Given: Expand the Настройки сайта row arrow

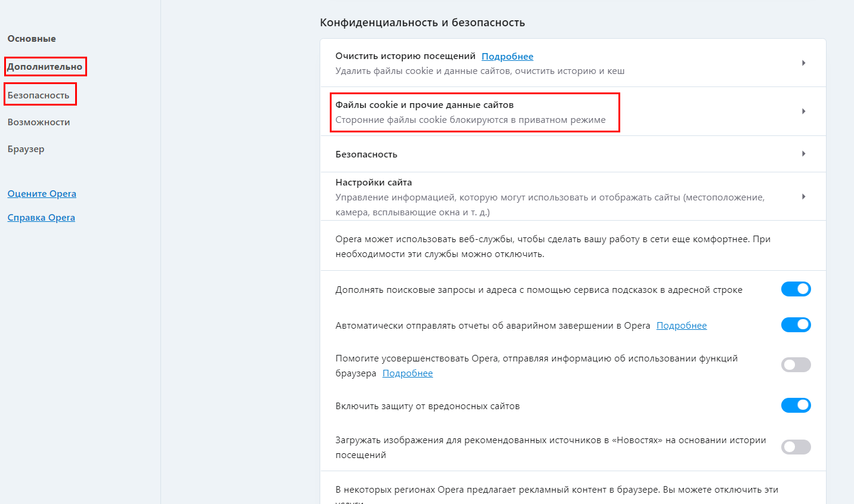Looking at the screenshot, I should tap(803, 197).
